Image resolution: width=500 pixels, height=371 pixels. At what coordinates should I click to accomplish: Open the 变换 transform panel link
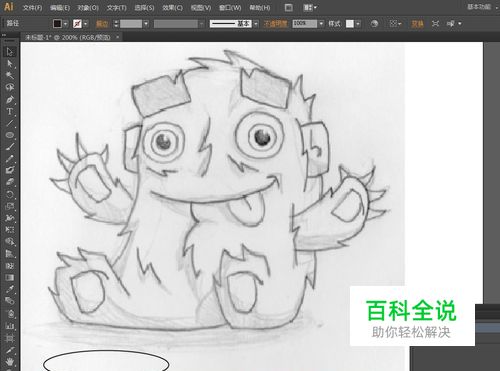coord(417,24)
